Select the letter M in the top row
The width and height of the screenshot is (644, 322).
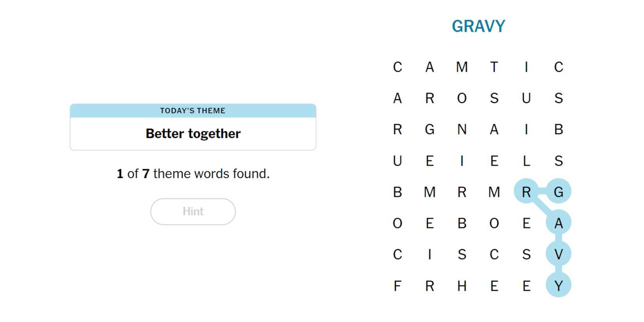click(462, 67)
